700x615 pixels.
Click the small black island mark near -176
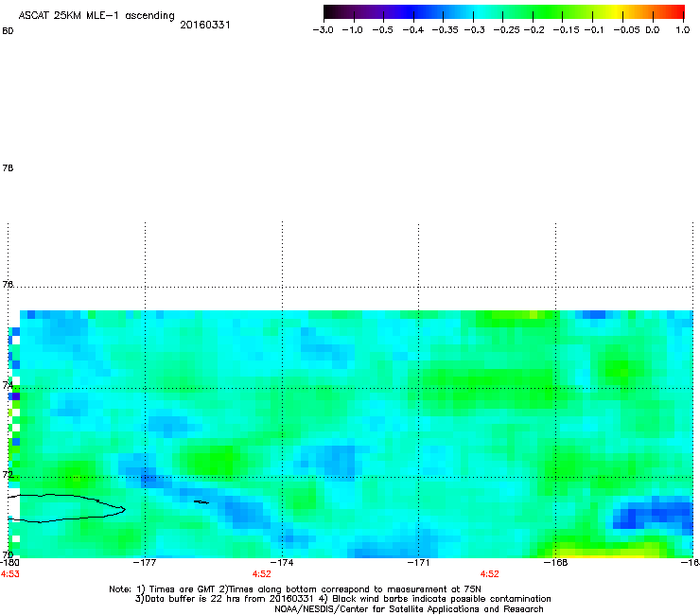[x=201, y=502]
